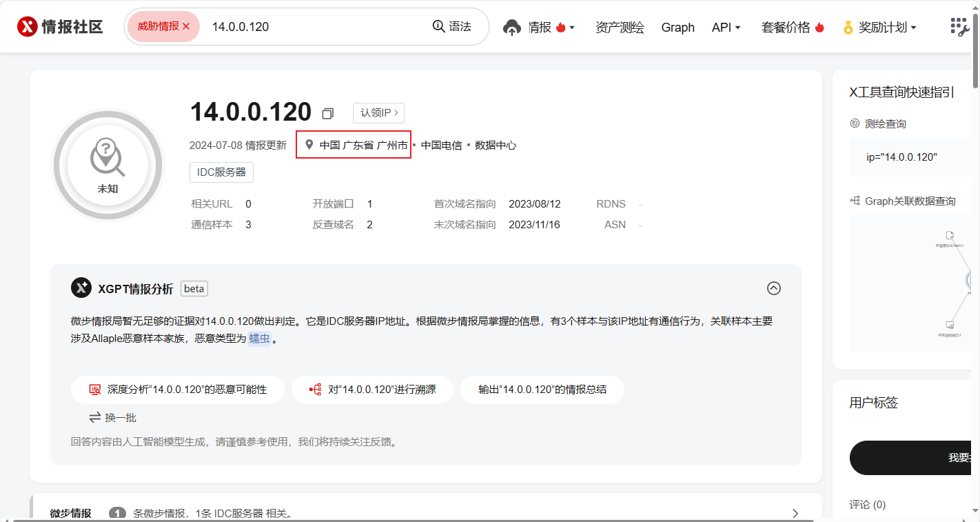Open the tools grid icon
This screenshot has width=980, height=522.
[960, 27]
